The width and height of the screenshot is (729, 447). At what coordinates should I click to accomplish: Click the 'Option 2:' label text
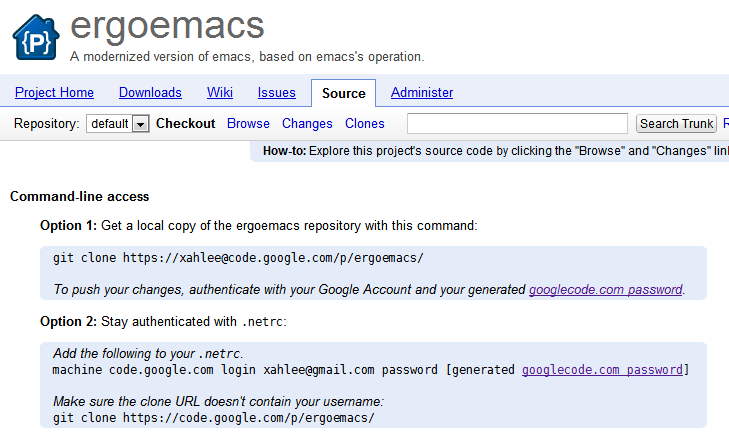tap(68, 321)
